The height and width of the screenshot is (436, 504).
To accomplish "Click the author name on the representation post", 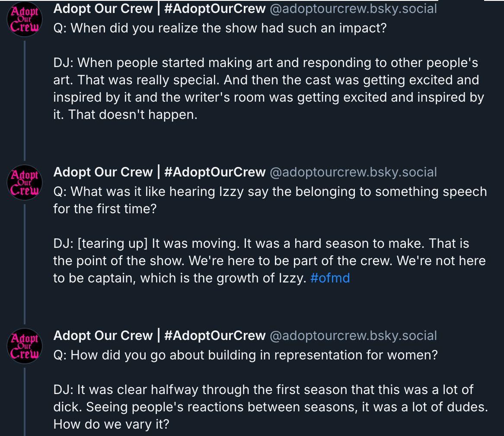I will 103,336.
